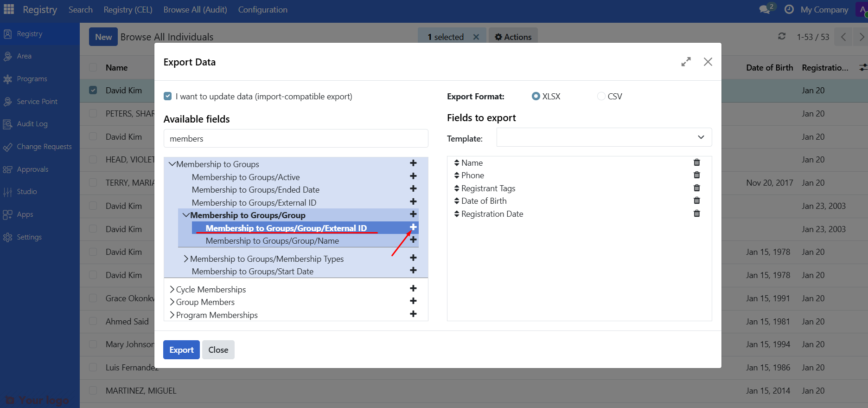Delete Registration Date export field

coord(696,214)
